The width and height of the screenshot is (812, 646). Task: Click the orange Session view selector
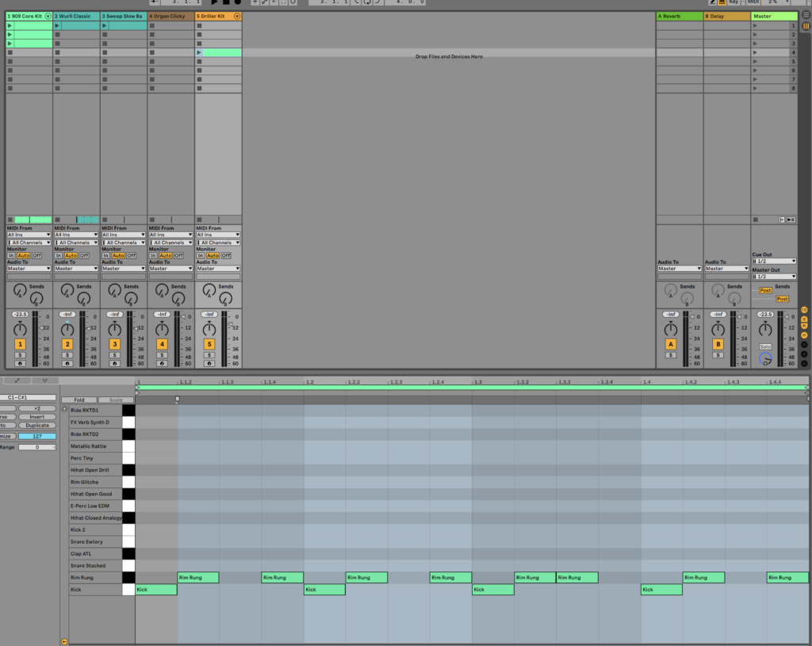[x=806, y=25]
